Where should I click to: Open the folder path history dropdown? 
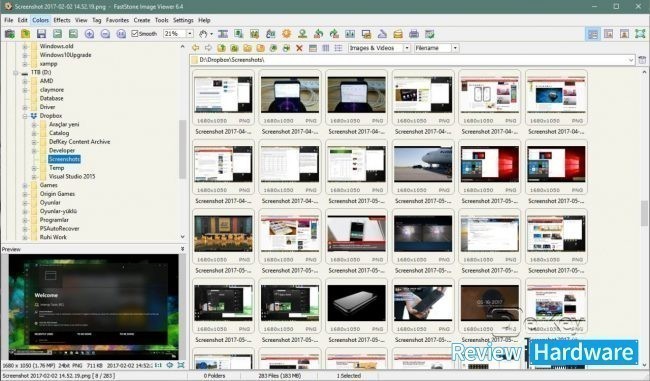(x=631, y=60)
